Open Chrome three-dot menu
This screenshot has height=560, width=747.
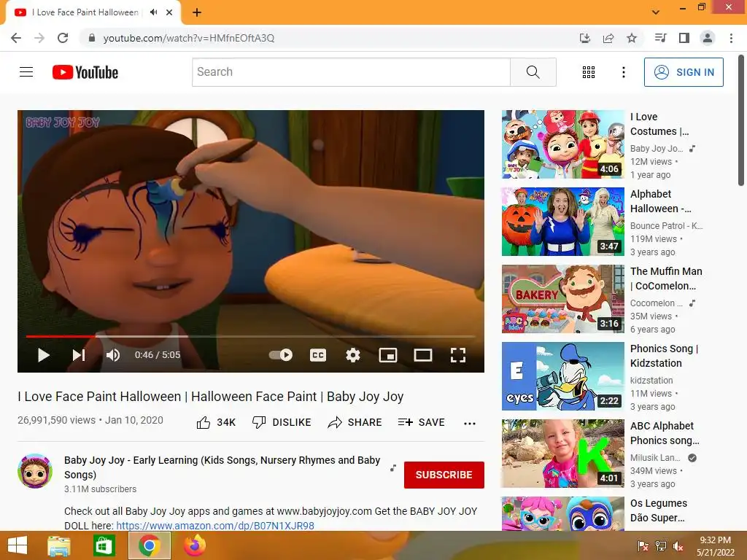[731, 38]
